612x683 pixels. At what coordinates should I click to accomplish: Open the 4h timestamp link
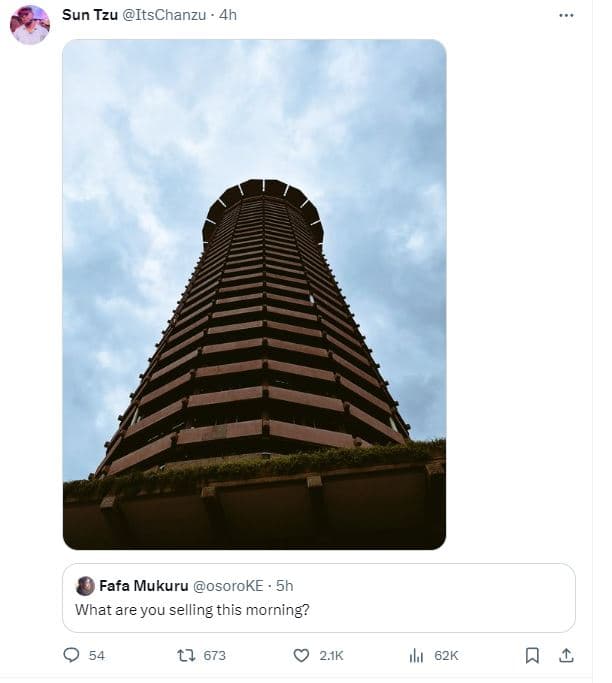[x=228, y=15]
